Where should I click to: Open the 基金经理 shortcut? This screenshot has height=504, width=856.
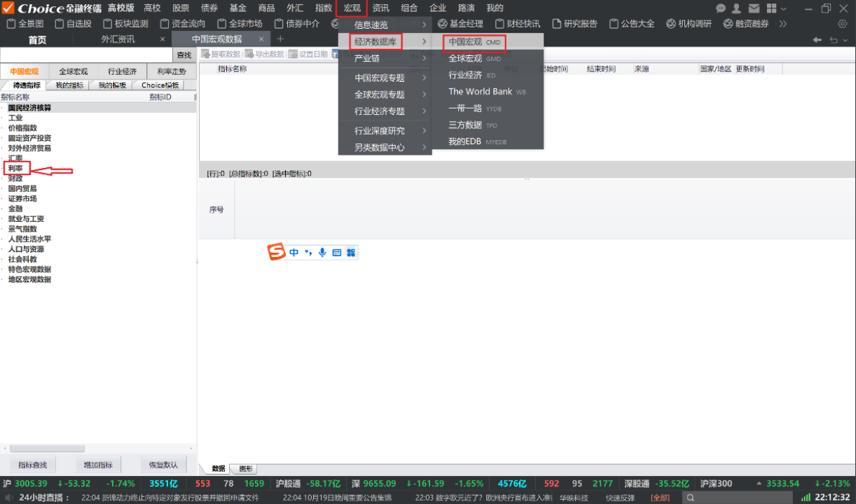[x=460, y=24]
